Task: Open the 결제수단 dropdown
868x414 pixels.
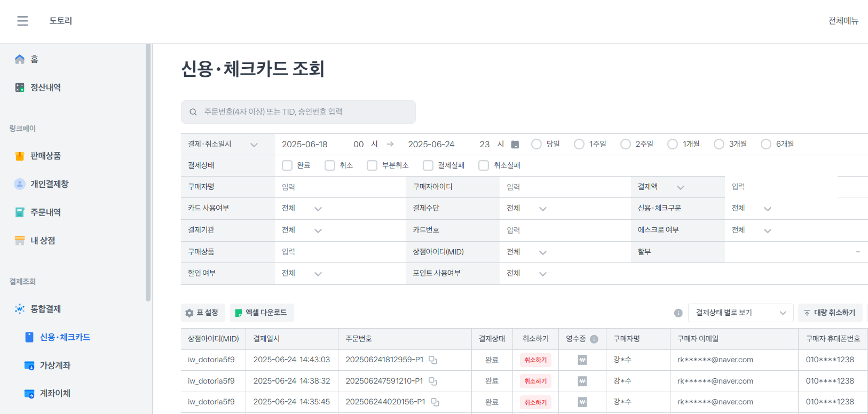Action: pyautogui.click(x=527, y=209)
